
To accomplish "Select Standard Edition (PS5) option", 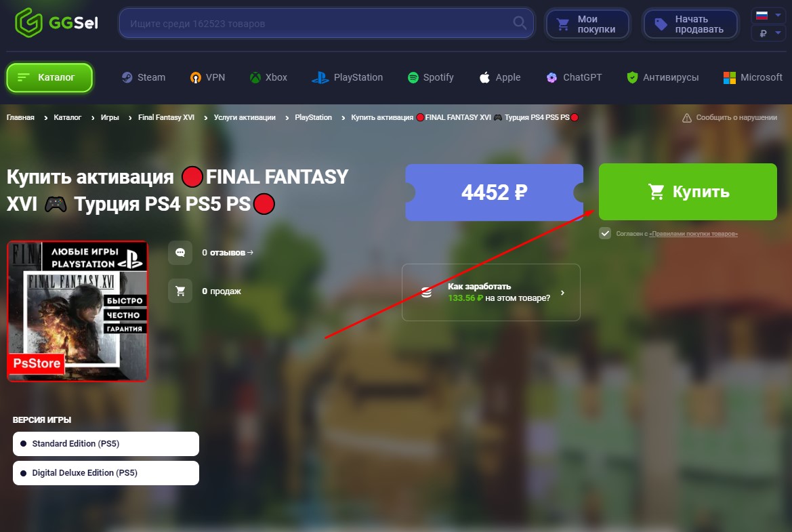I will pos(106,444).
